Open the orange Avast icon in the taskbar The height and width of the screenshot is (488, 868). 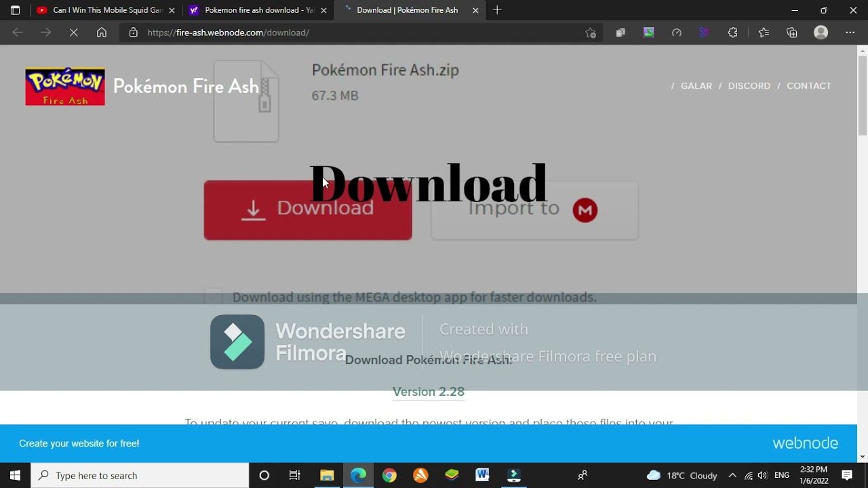(420, 475)
